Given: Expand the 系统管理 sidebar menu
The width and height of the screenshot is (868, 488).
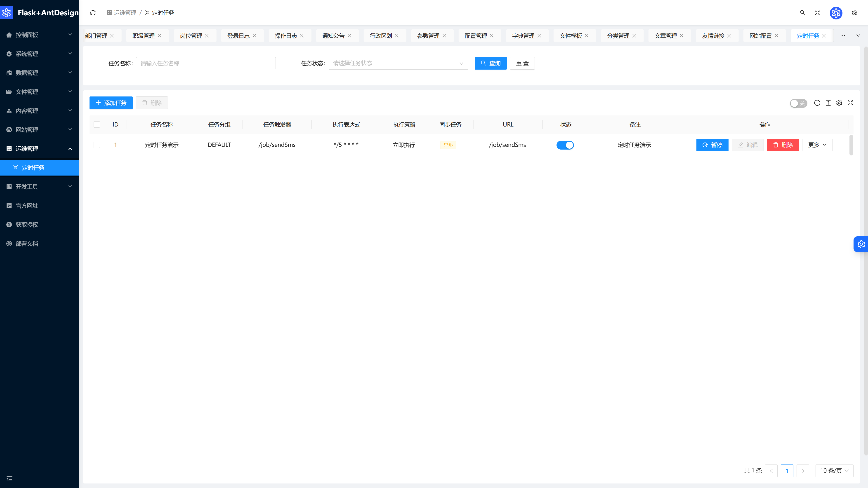Looking at the screenshot, I should [39, 54].
